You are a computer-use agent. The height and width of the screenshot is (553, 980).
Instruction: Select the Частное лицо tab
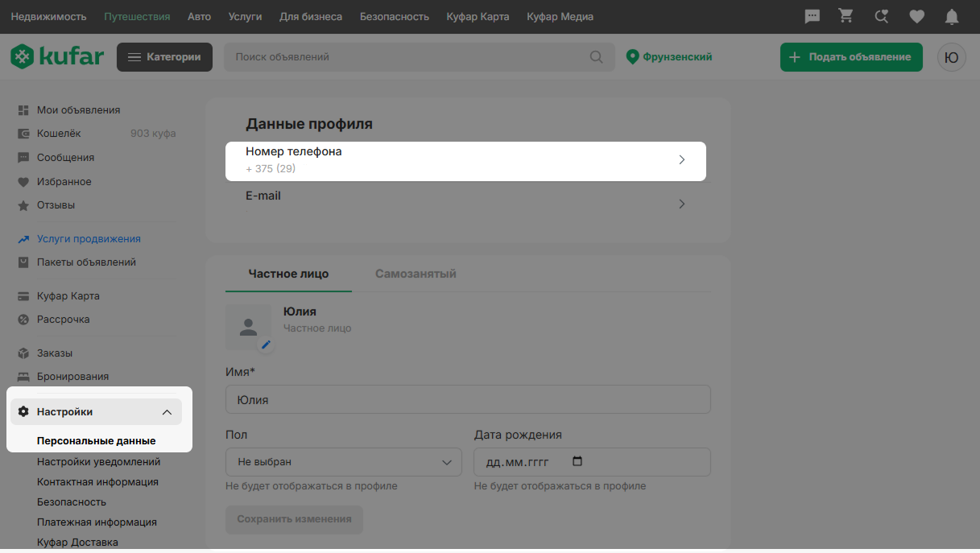pos(288,274)
